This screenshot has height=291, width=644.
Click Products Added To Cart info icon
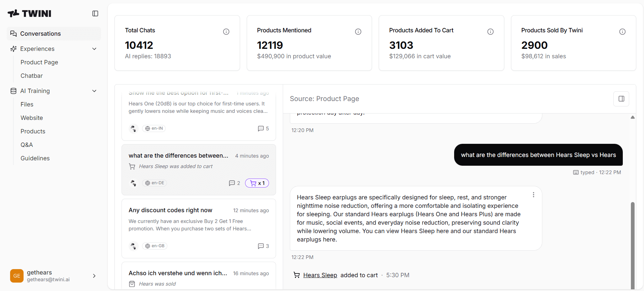tap(490, 32)
